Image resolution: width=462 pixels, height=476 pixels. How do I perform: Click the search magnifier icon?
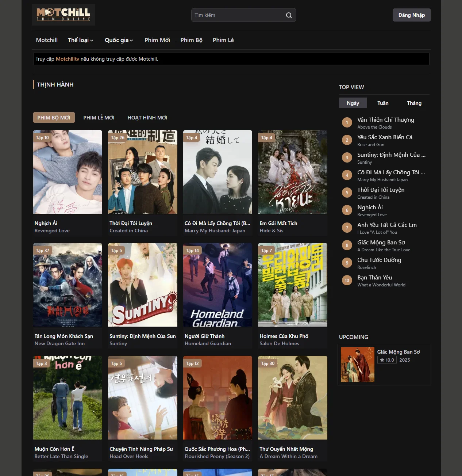coord(288,15)
